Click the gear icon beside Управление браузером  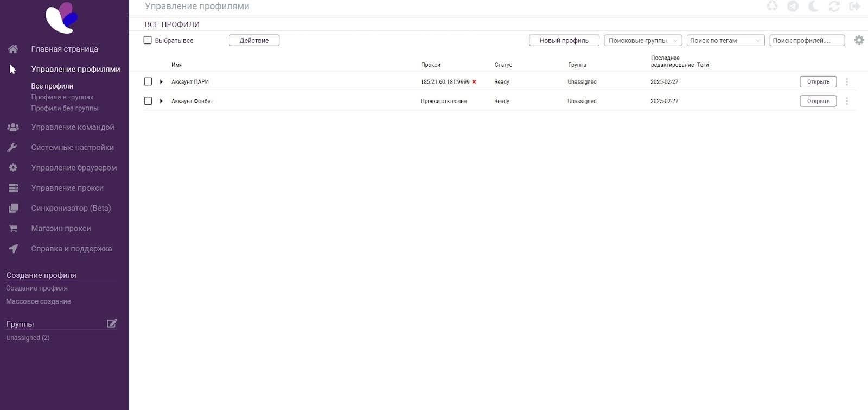tap(13, 168)
